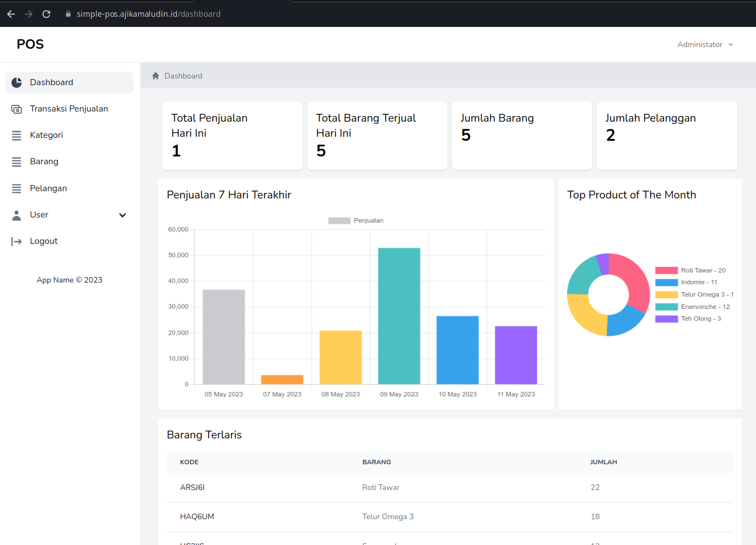
Task: Open the Pelangan menu item
Action: point(70,188)
